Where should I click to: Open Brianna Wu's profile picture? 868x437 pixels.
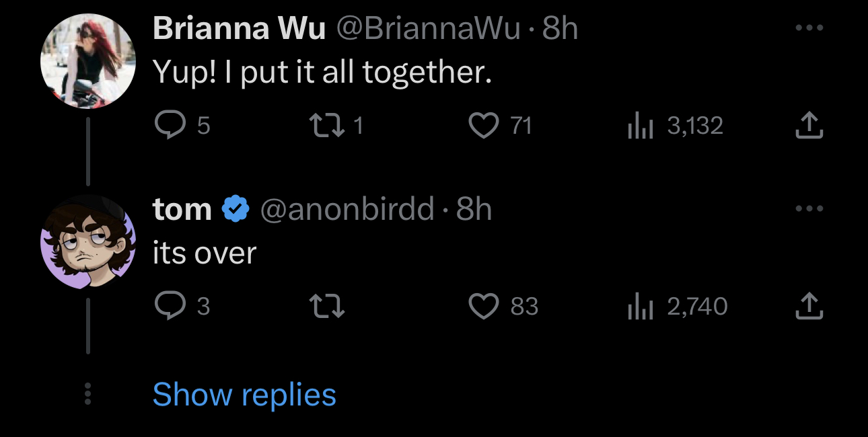pyautogui.click(x=88, y=61)
